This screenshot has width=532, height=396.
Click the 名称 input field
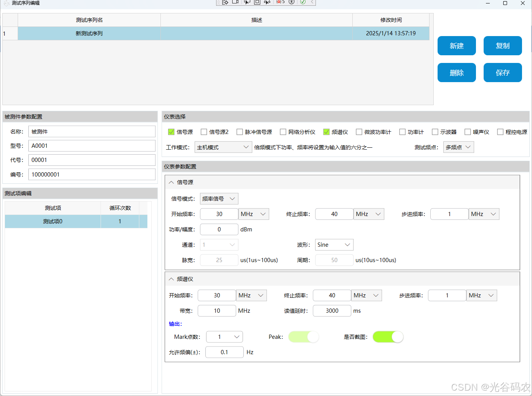point(92,132)
